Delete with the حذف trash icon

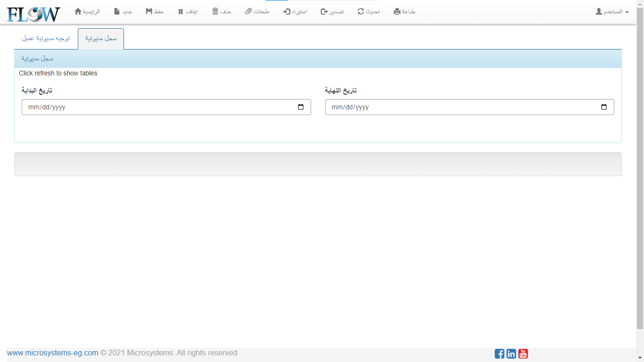221,11
